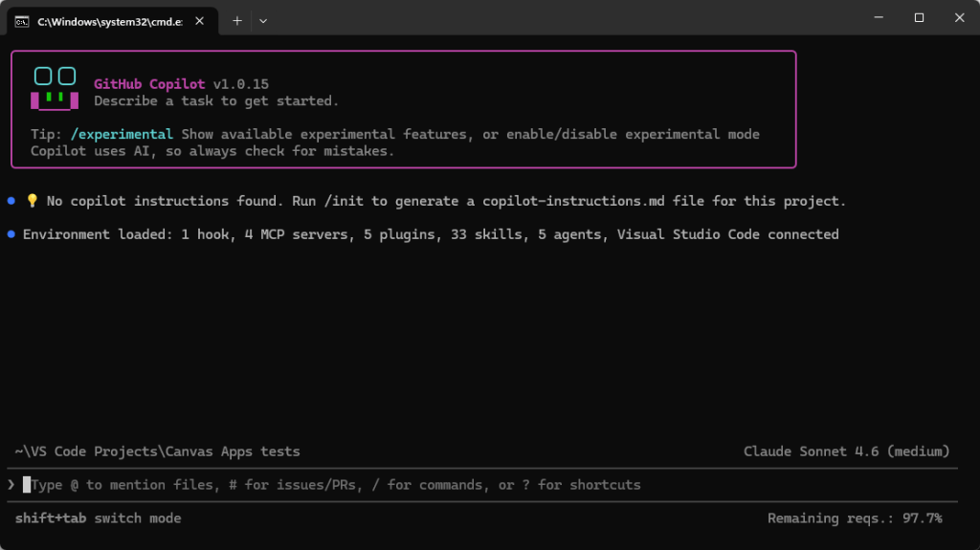Viewport: 980px width, 550px height.
Task: Click the Canvas Apps tests working directory path
Action: click(158, 451)
